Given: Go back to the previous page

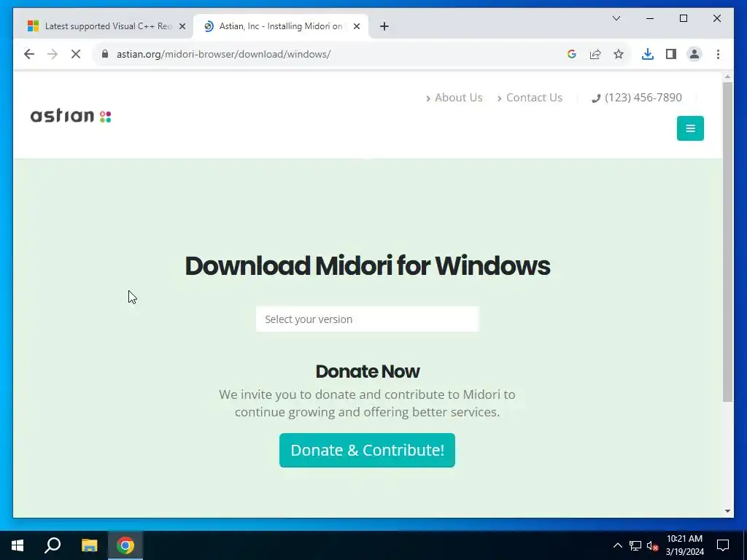Looking at the screenshot, I should pos(29,54).
